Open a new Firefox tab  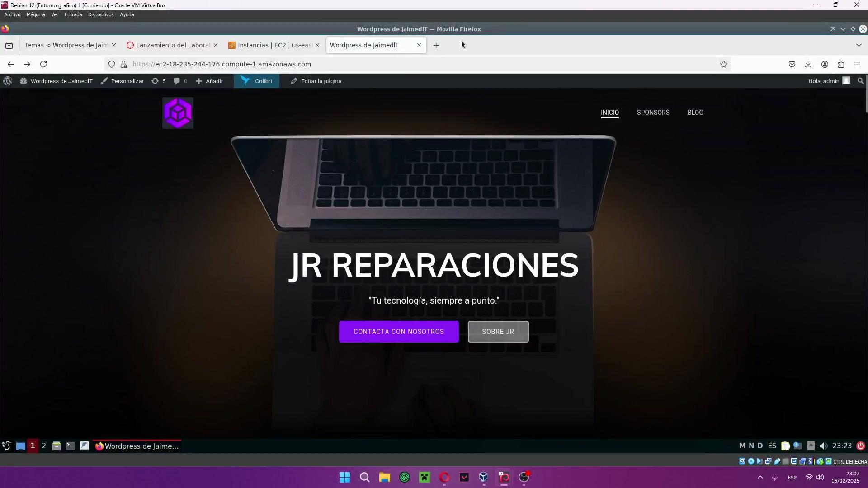pyautogui.click(x=436, y=45)
